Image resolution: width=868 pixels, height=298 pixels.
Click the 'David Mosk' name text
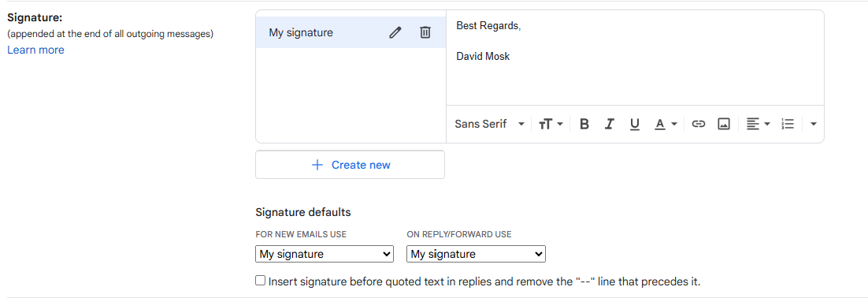tap(483, 56)
